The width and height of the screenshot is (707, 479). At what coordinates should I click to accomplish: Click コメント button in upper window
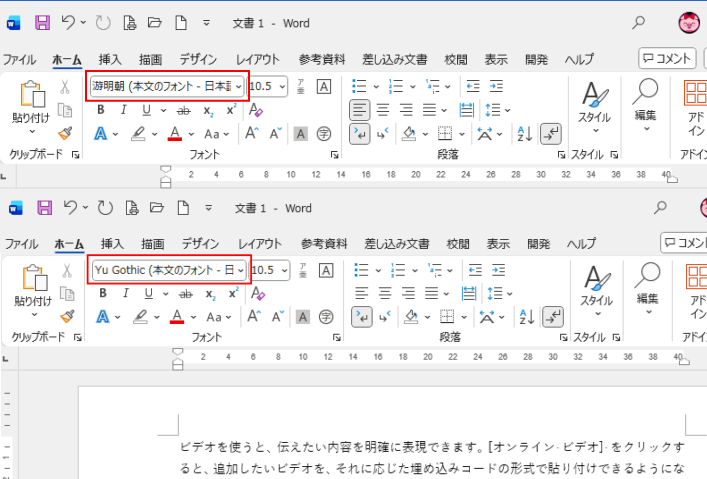pos(667,58)
